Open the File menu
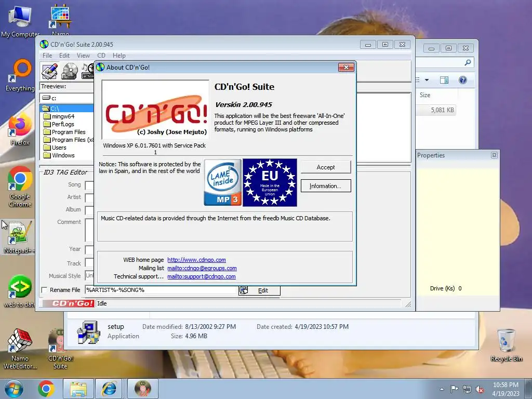This screenshot has height=399, width=532. (x=47, y=55)
